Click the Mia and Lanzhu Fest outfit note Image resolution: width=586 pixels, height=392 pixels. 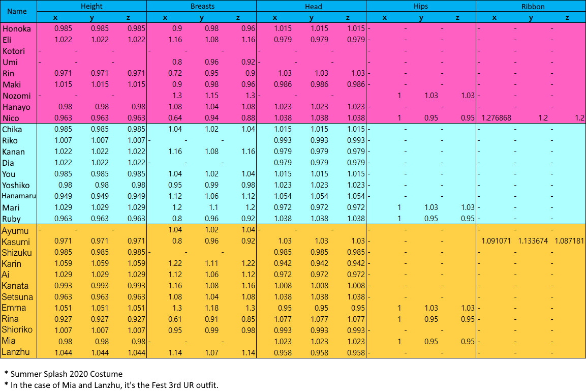pyautogui.click(x=113, y=384)
